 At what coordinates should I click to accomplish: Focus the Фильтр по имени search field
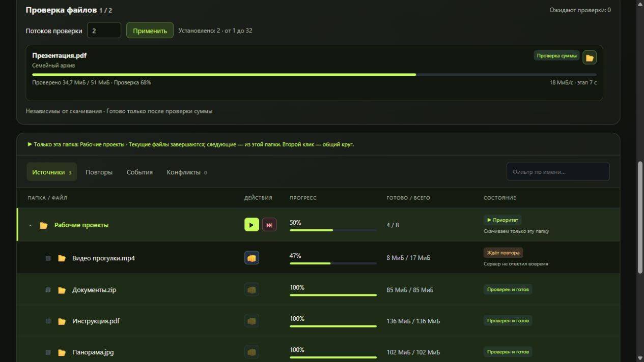click(x=558, y=172)
